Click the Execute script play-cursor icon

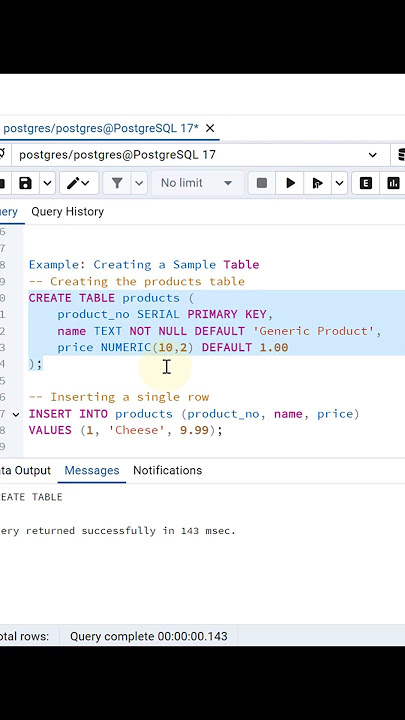[x=317, y=183]
